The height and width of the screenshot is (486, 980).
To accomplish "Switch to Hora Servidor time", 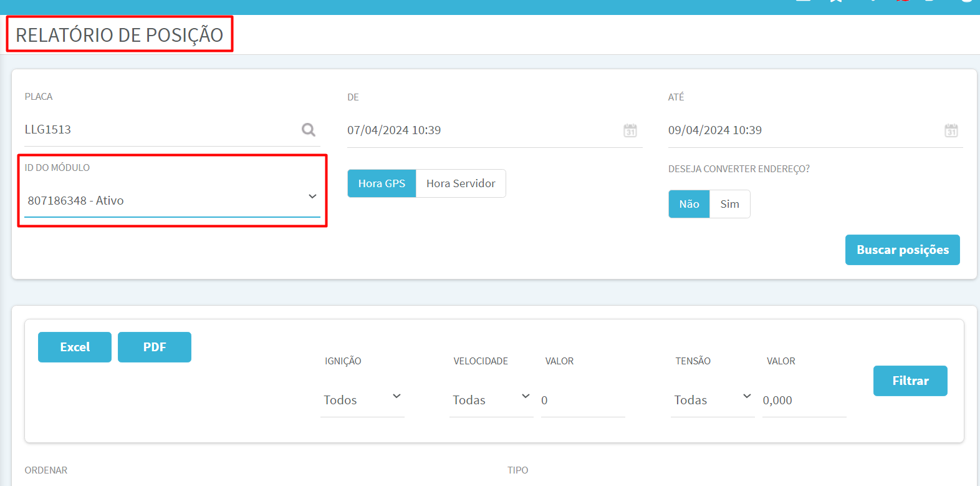I will pos(461,183).
